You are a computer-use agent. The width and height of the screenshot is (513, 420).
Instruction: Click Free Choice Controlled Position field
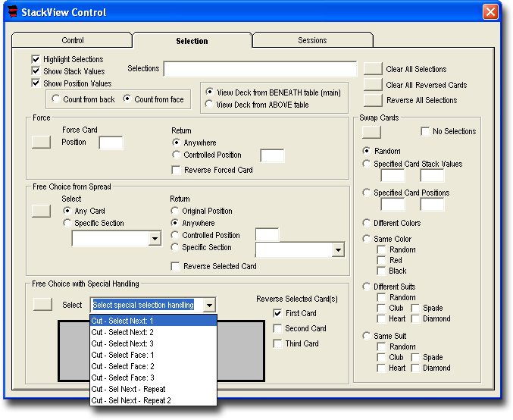(x=267, y=234)
